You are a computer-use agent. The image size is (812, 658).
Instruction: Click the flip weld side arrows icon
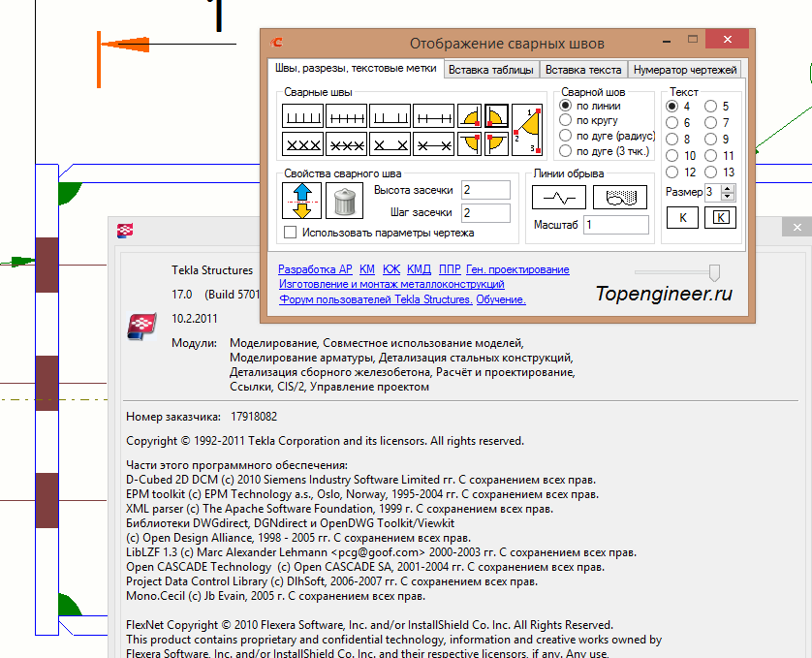coord(302,201)
